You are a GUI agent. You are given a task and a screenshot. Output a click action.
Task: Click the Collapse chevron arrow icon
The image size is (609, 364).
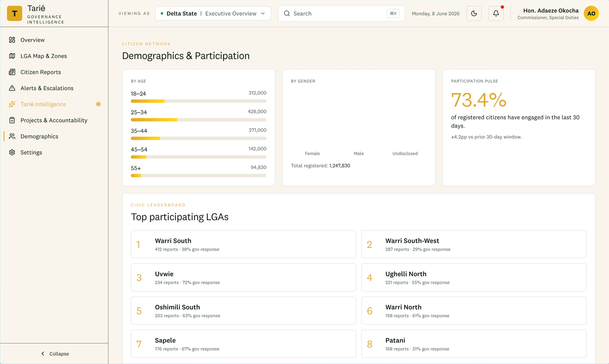click(x=43, y=353)
